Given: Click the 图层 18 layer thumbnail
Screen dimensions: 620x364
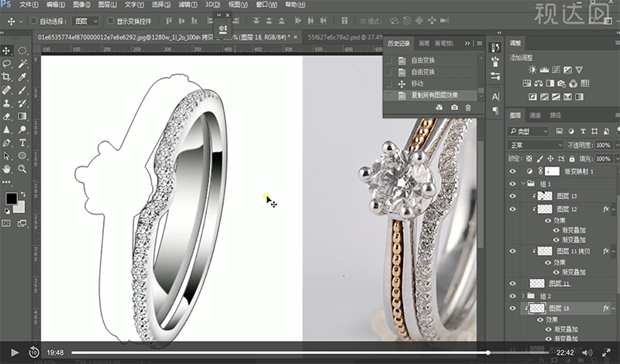Looking at the screenshot, I should coord(536,308).
